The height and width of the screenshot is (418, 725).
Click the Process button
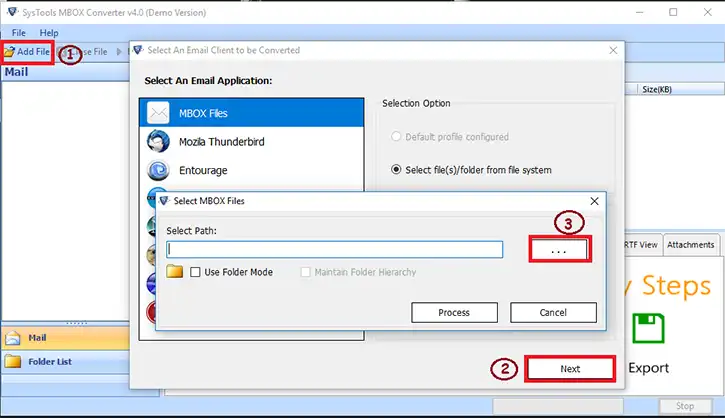coord(454,313)
